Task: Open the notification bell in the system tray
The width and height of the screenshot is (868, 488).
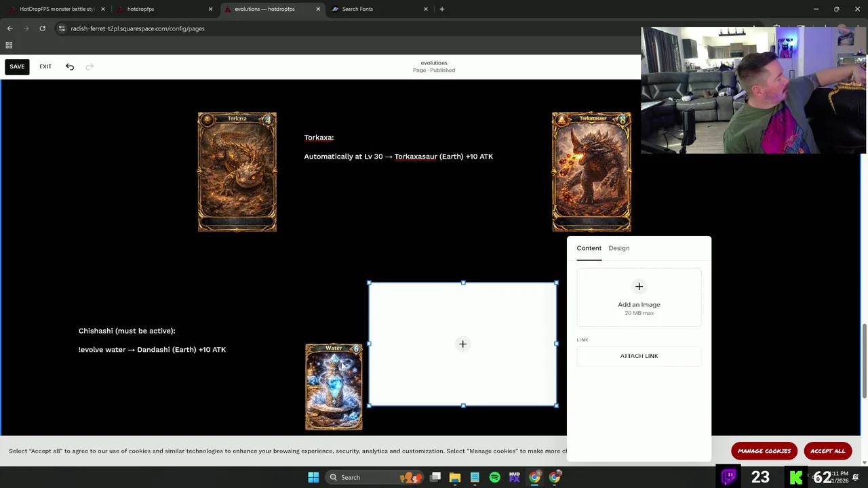Action: [x=856, y=477]
